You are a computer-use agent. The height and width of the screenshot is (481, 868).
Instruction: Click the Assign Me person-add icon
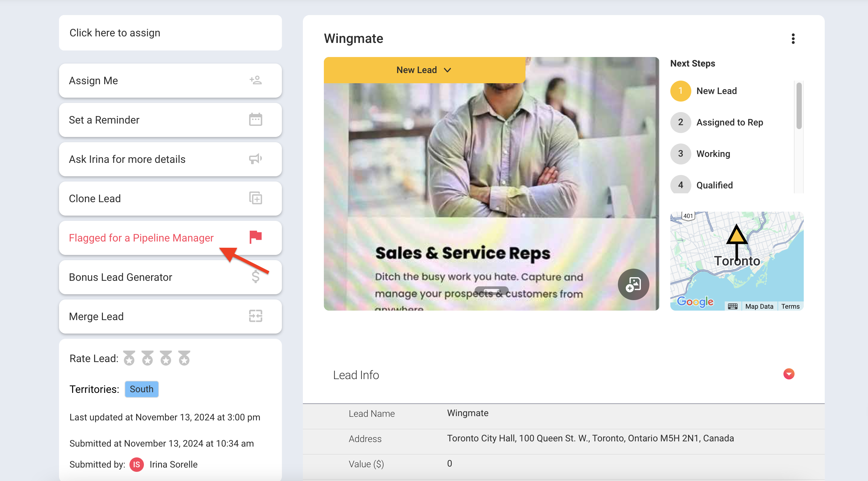pyautogui.click(x=255, y=80)
